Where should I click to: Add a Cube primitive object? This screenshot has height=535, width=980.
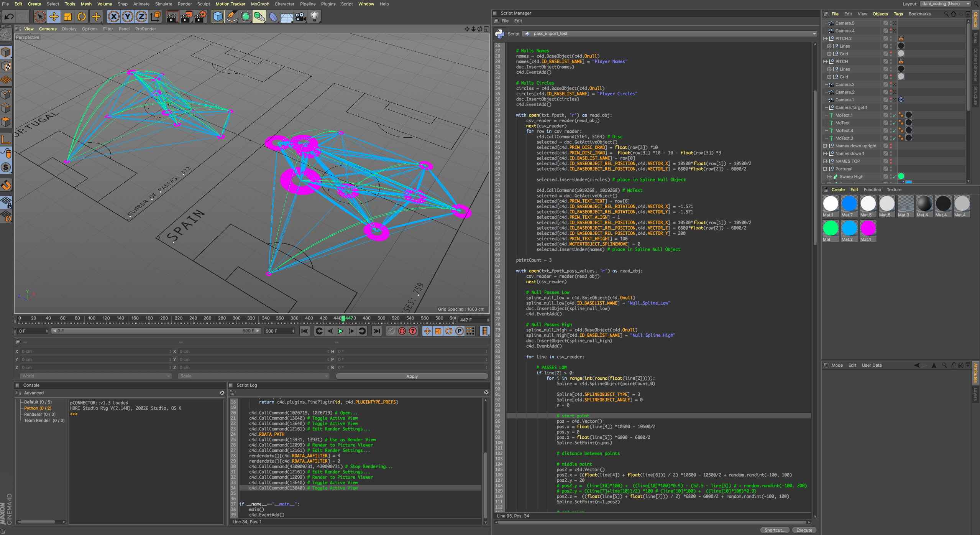pyautogui.click(x=218, y=16)
